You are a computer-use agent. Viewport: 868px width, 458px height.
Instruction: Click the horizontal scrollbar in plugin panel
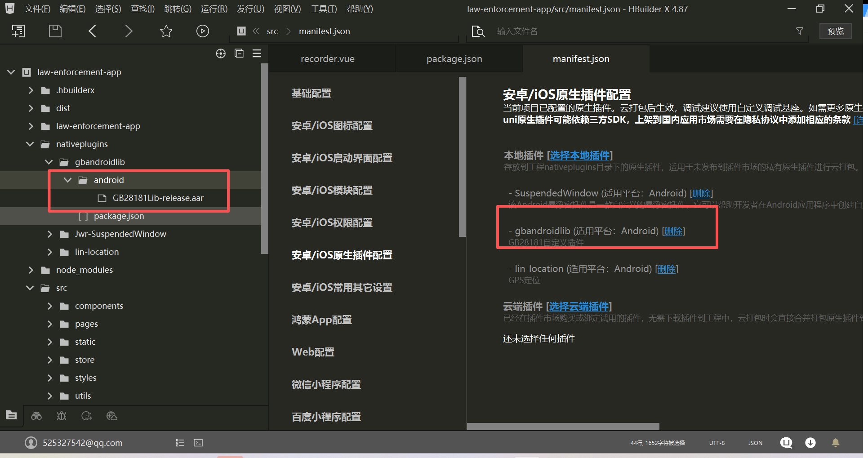pyautogui.click(x=563, y=426)
